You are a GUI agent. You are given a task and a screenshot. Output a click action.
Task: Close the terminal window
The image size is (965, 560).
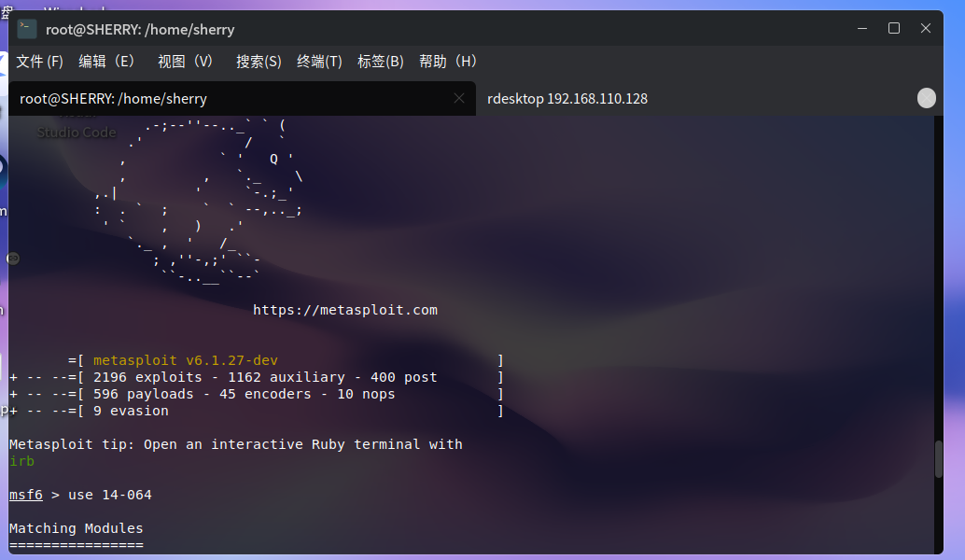click(x=925, y=29)
